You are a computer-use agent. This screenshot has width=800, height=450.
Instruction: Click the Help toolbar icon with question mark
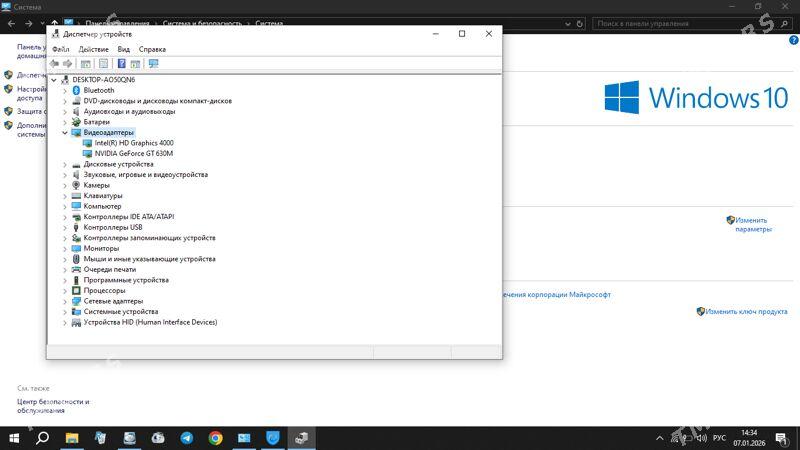121,64
